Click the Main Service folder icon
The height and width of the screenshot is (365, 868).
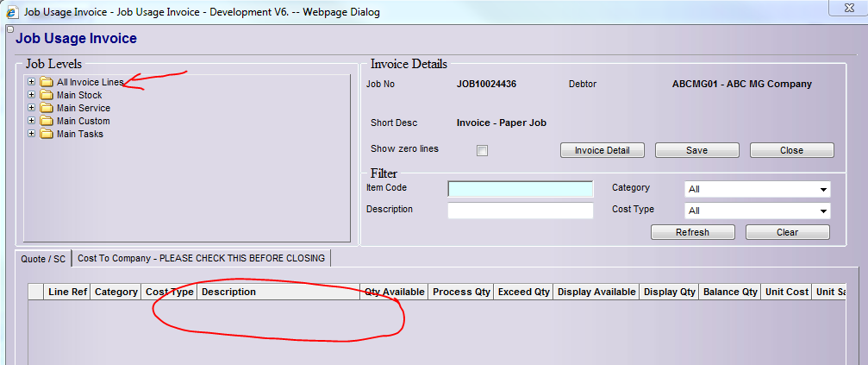click(x=47, y=108)
